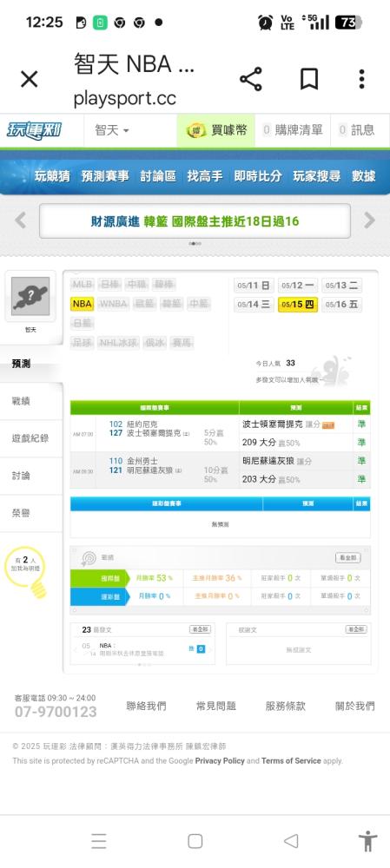390x868 pixels.
Task: Open 數據 in the nav bar
Action: [363, 176]
